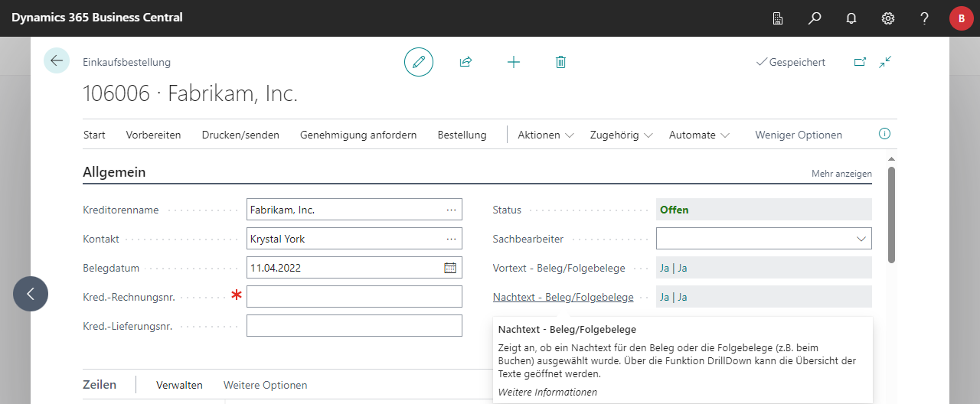Open Genehmigung anfordern menu
The width and height of the screenshot is (980, 404).
click(x=358, y=135)
